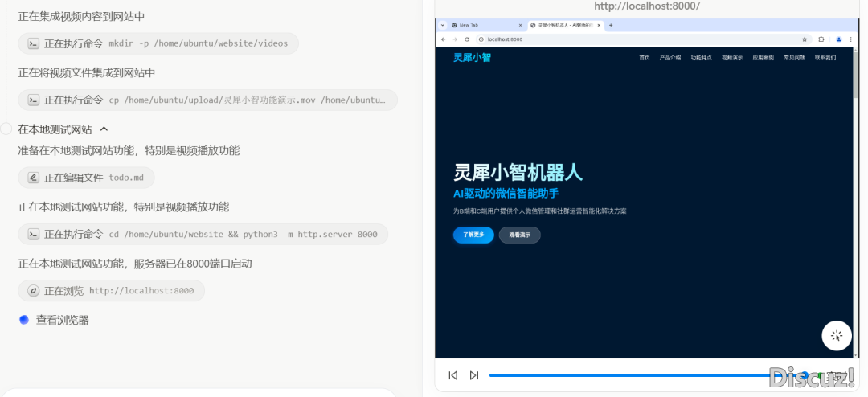Open the tab search dropdown arrow
The height and width of the screenshot is (397, 868).
[442, 25]
